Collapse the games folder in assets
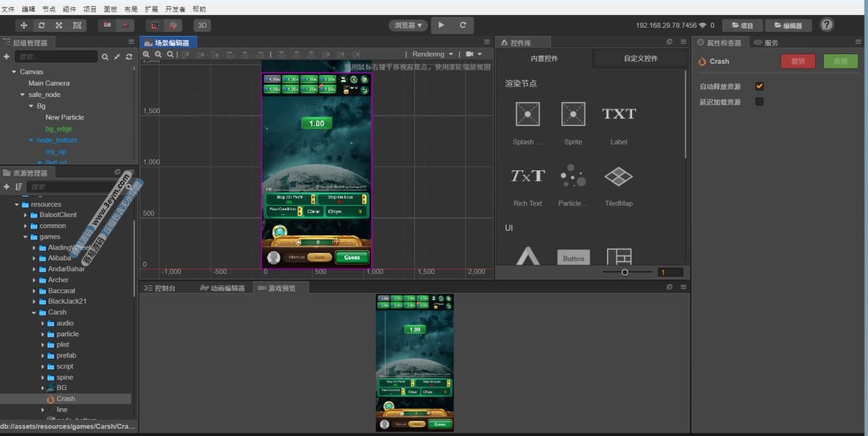This screenshot has height=436, width=868. pyautogui.click(x=26, y=237)
